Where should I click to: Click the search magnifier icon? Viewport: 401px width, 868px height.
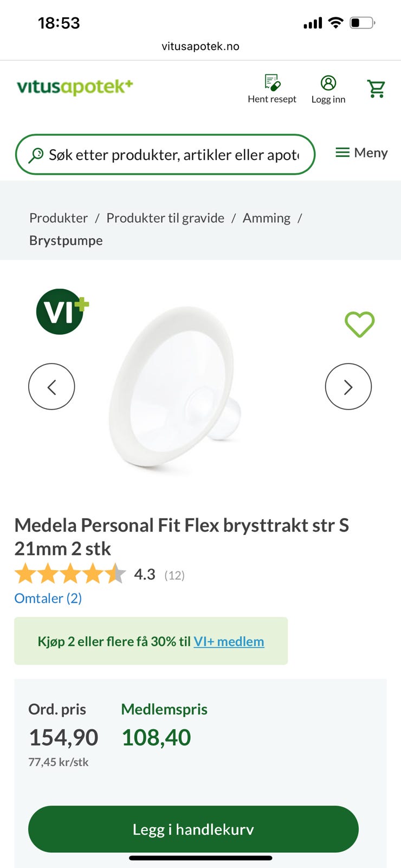pyautogui.click(x=36, y=155)
